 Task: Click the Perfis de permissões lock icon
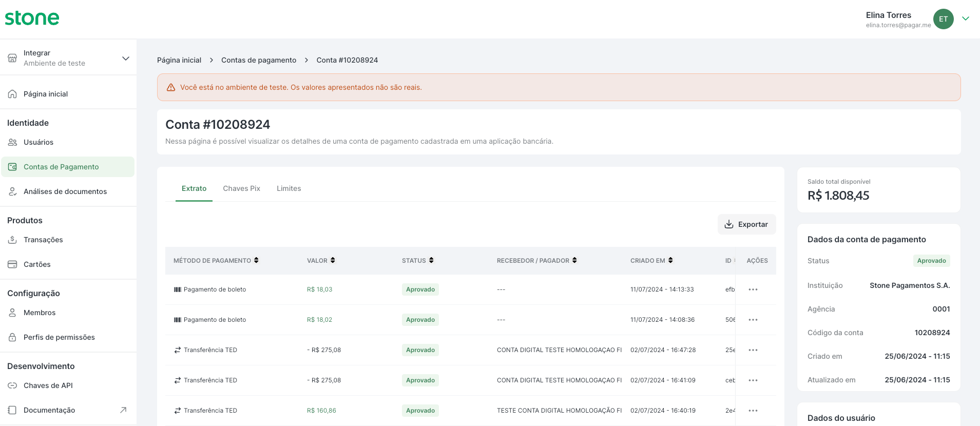[12, 337]
